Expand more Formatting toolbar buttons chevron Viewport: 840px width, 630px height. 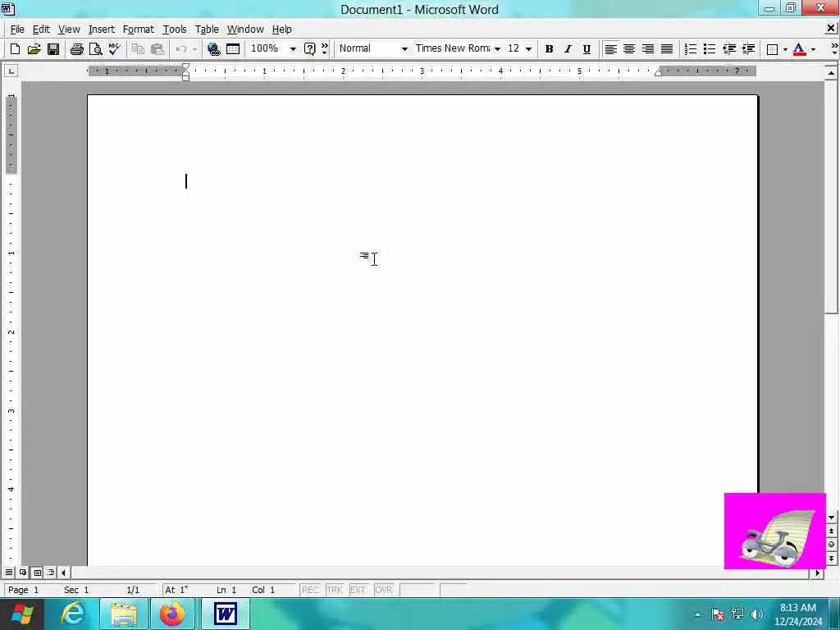coord(834,48)
